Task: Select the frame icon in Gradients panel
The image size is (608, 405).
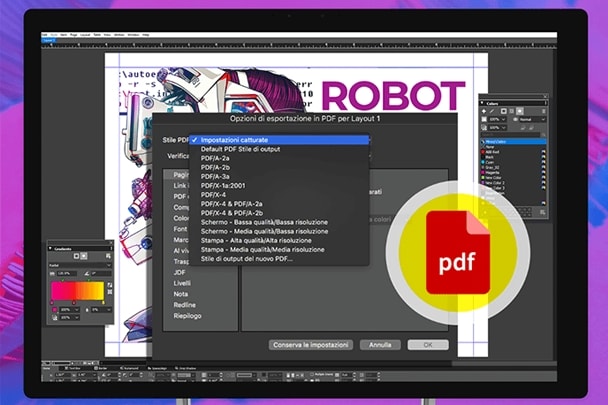Action: tap(76, 256)
